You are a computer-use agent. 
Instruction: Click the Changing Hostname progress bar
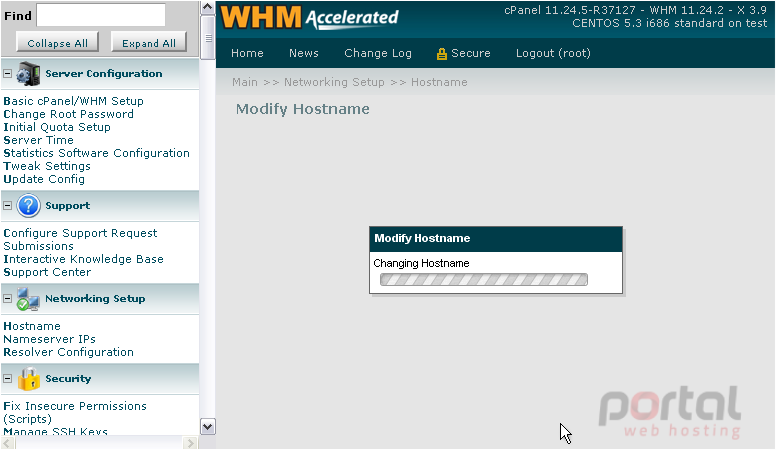(x=484, y=280)
